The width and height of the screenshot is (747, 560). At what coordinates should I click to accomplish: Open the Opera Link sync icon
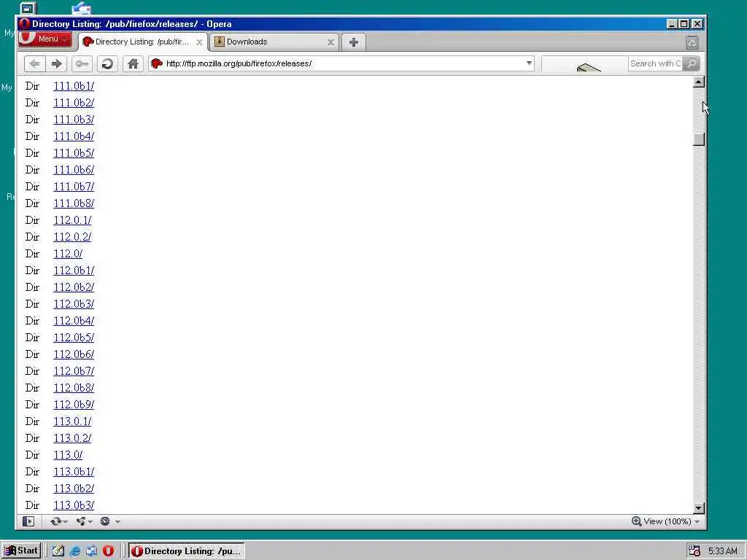[55, 521]
